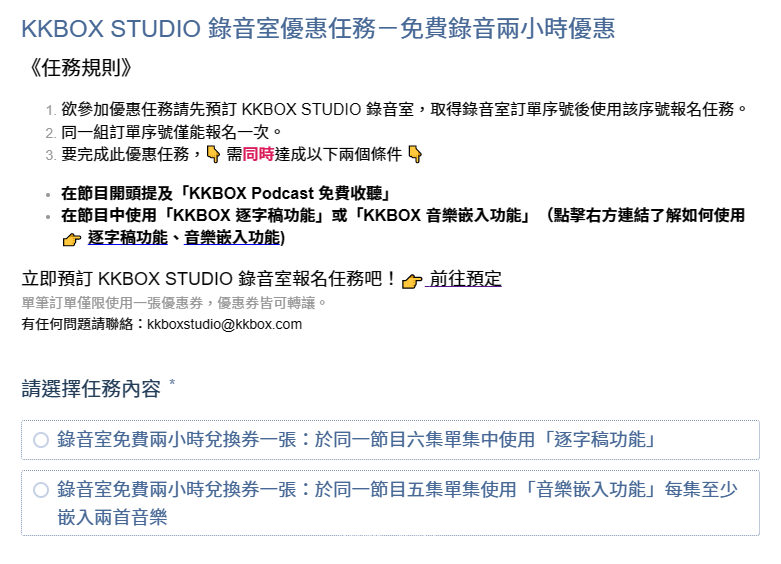Select the 逐字稿功能 six-episode task radio button
Screen dimensions: 781x564
click(x=41, y=440)
